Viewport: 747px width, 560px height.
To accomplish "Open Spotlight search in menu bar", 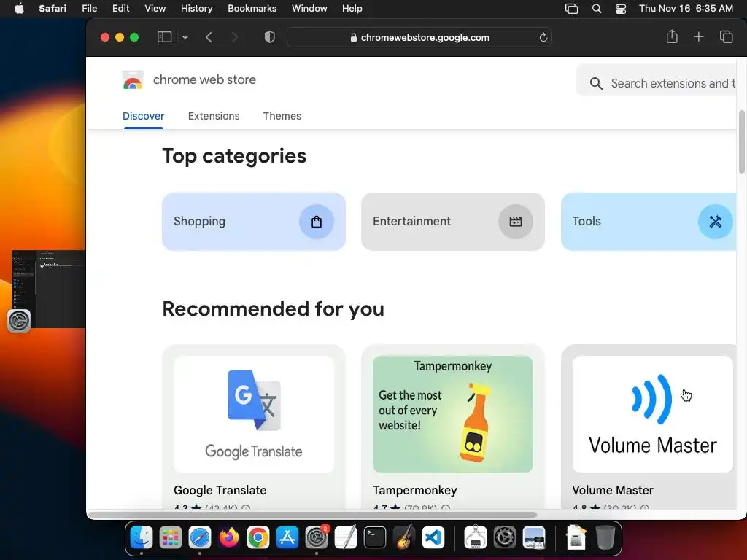I will (597, 9).
